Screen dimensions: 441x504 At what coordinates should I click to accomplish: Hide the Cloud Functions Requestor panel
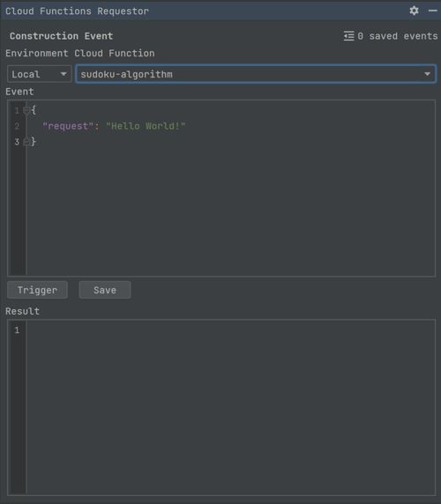[x=433, y=11]
